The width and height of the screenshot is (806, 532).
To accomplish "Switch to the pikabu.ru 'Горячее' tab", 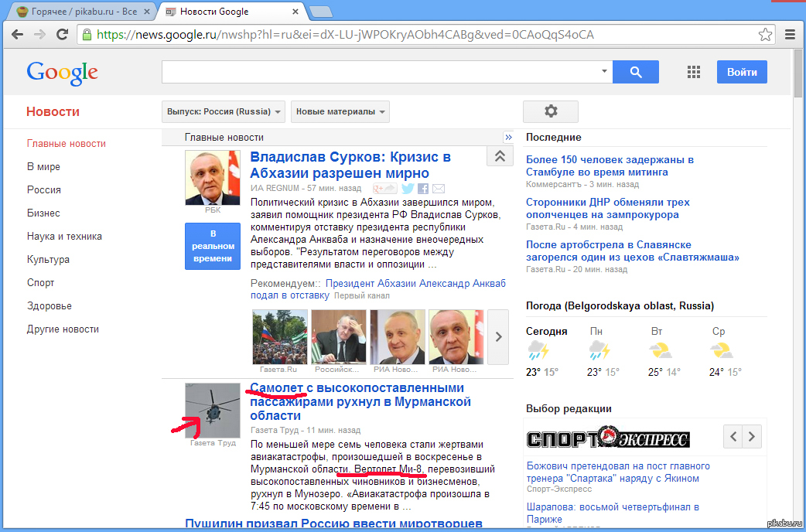I will (x=77, y=12).
